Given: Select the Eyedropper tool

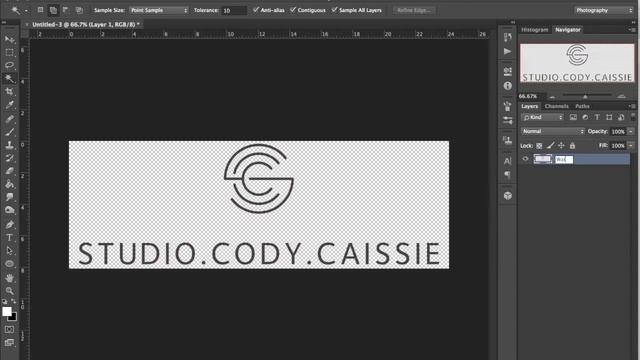Looking at the screenshot, I should tap(9, 105).
